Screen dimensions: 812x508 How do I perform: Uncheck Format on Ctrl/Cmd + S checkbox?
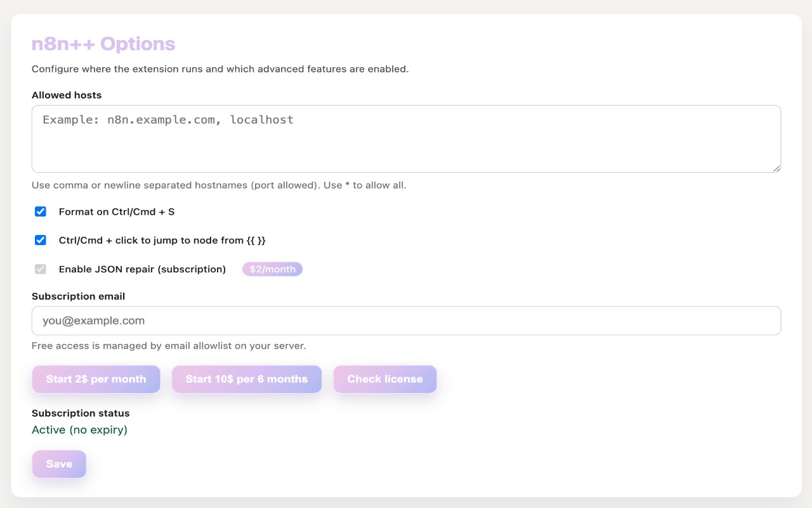41,211
